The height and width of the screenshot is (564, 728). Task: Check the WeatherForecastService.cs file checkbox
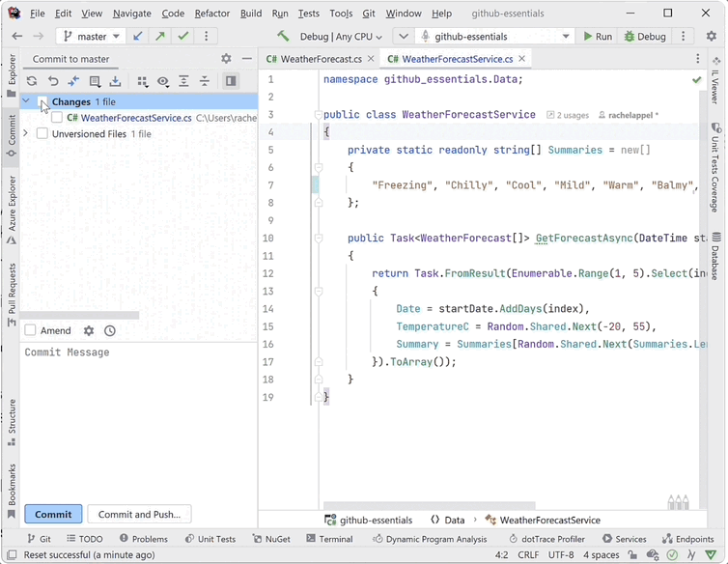point(57,118)
